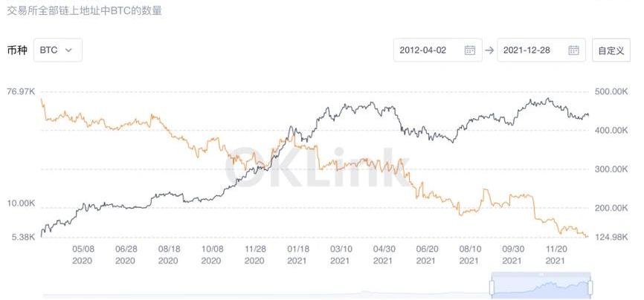Click the arrow between the date fields
Viewport: 644px width, 300px height.
(489, 50)
